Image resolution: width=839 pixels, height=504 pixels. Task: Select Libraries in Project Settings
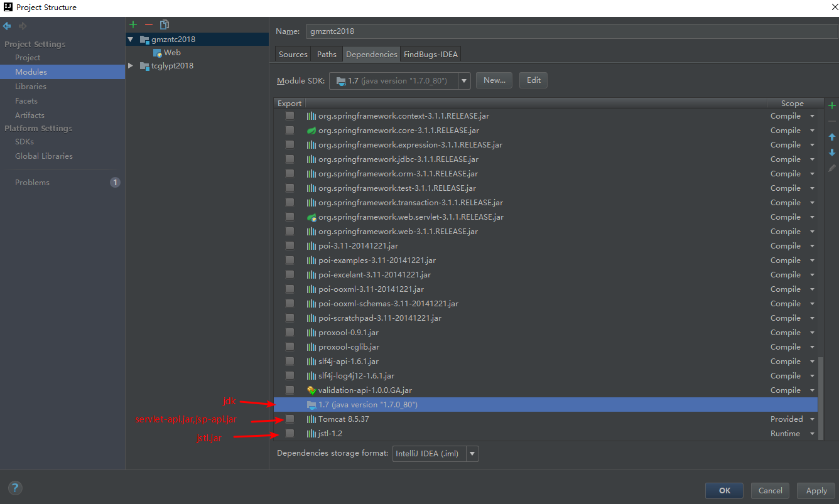pos(31,87)
